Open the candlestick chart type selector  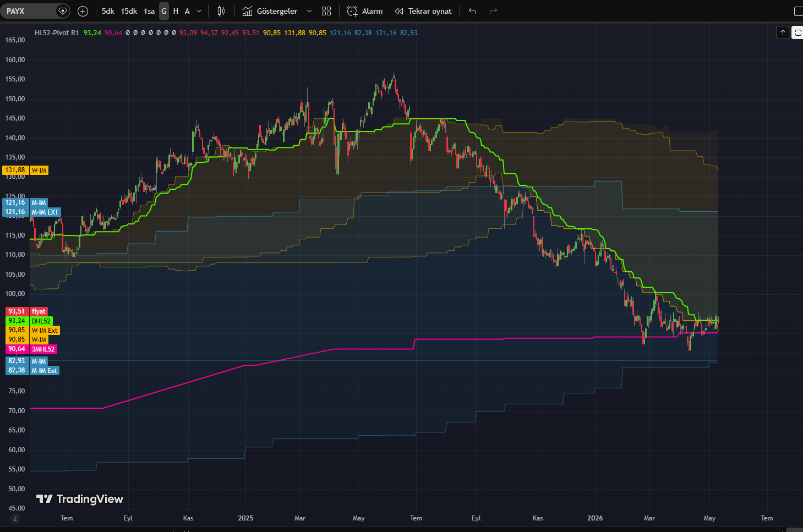point(221,11)
